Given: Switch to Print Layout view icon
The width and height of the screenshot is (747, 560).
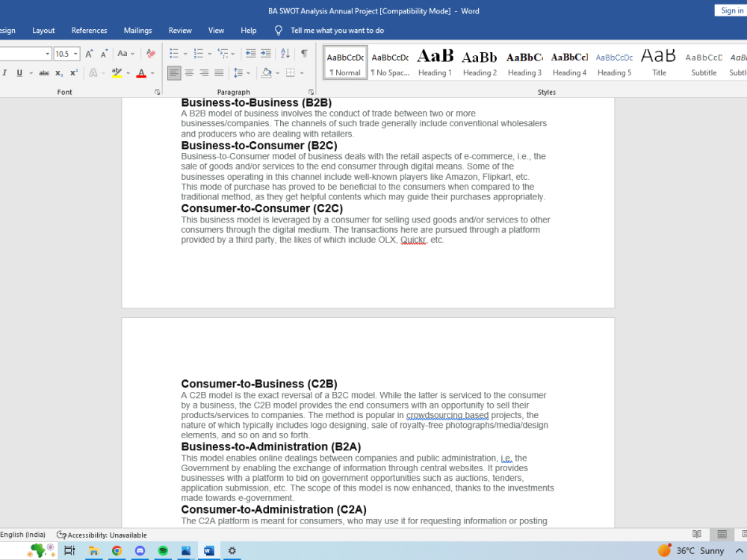Looking at the screenshot, I should pos(722,535).
